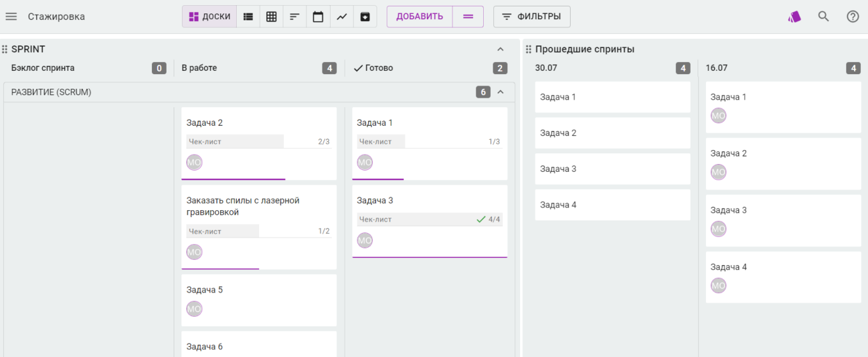Show the line chart view
This screenshot has width=868, height=357.
[x=341, y=17]
